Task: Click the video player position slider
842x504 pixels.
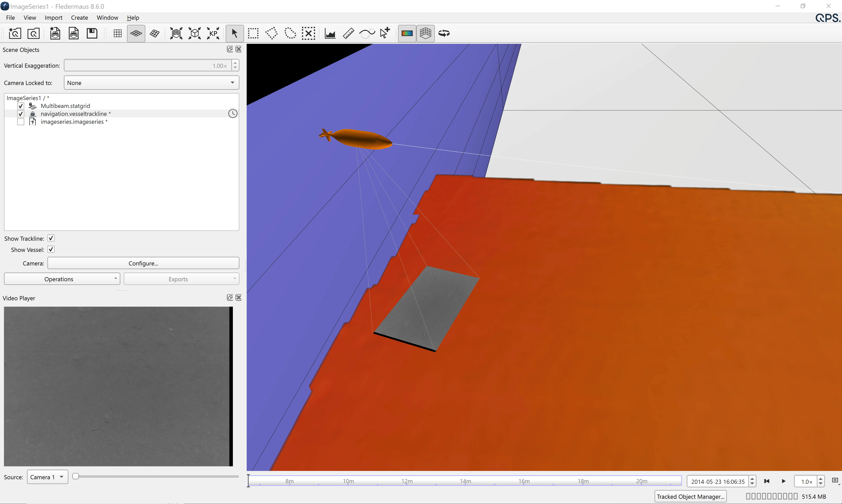Action: [x=156, y=476]
